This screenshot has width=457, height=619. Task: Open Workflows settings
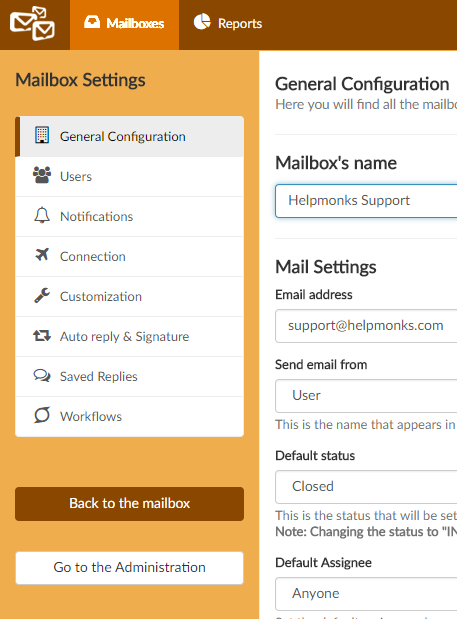[129, 416]
